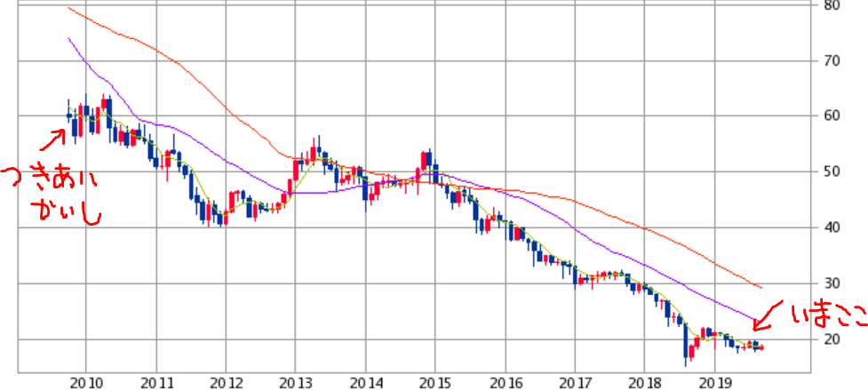868x390 pixels.
Task: Click the 2012 year label on x-axis
Action: coord(226,383)
